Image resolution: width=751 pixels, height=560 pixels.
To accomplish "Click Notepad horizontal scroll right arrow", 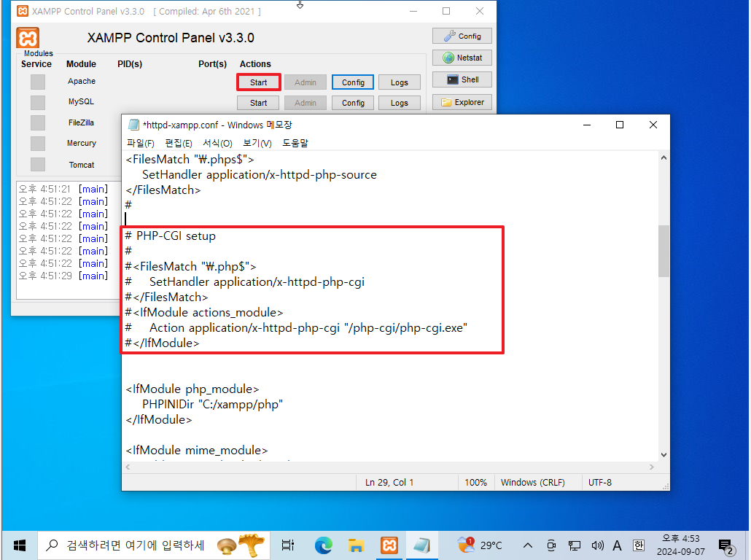I will [651, 467].
